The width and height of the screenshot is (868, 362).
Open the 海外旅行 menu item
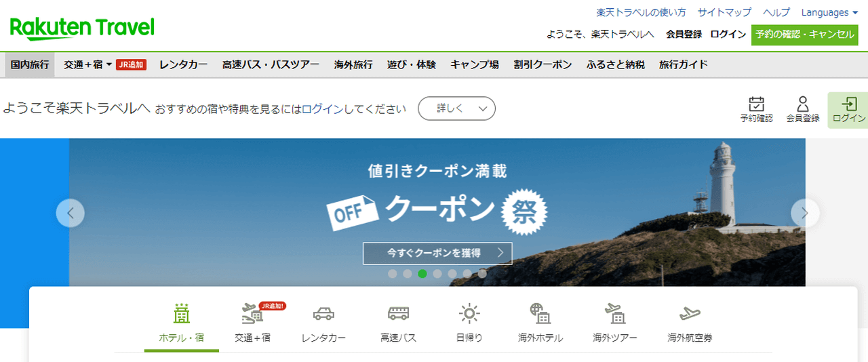[x=353, y=65]
